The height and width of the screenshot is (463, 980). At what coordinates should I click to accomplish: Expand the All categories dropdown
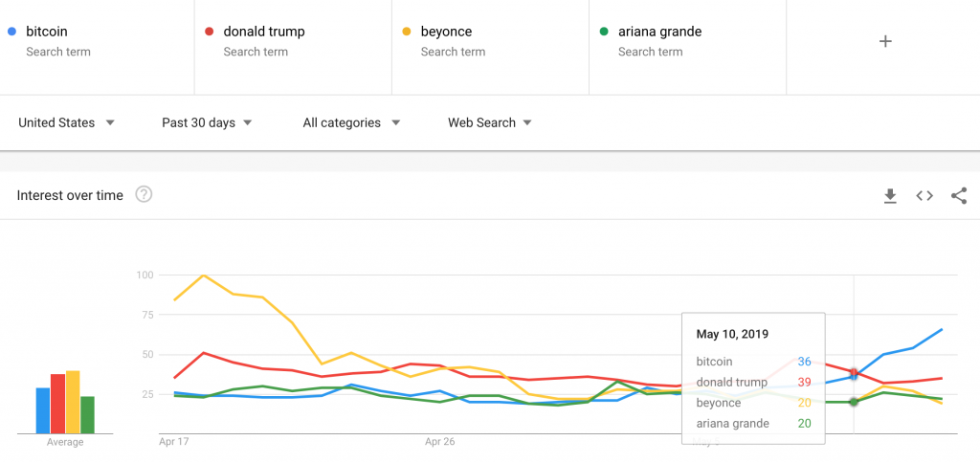click(x=351, y=123)
